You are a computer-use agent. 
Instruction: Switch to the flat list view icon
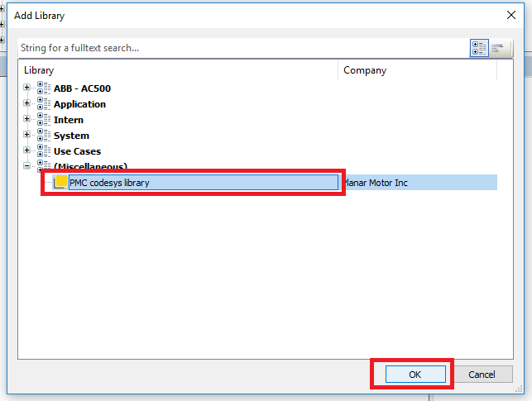pyautogui.click(x=498, y=48)
